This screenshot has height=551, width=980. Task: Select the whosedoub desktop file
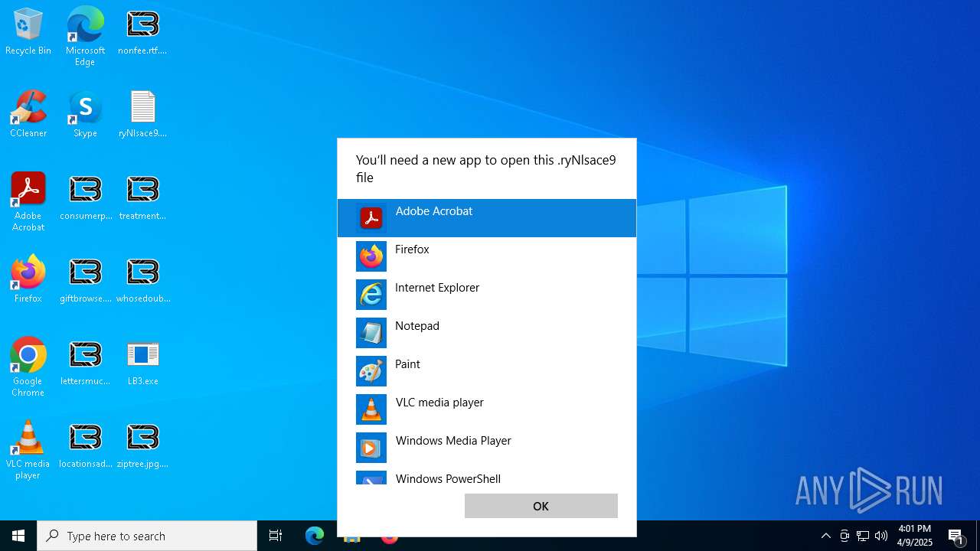pyautogui.click(x=143, y=279)
